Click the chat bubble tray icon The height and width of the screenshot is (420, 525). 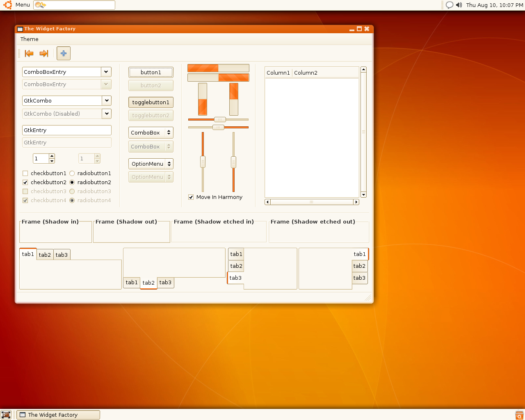[x=450, y=5]
